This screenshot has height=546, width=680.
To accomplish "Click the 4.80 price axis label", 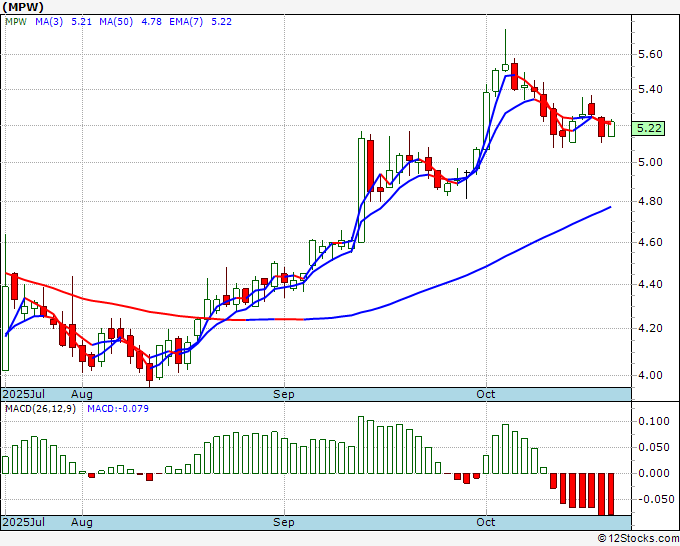I will click(650, 201).
